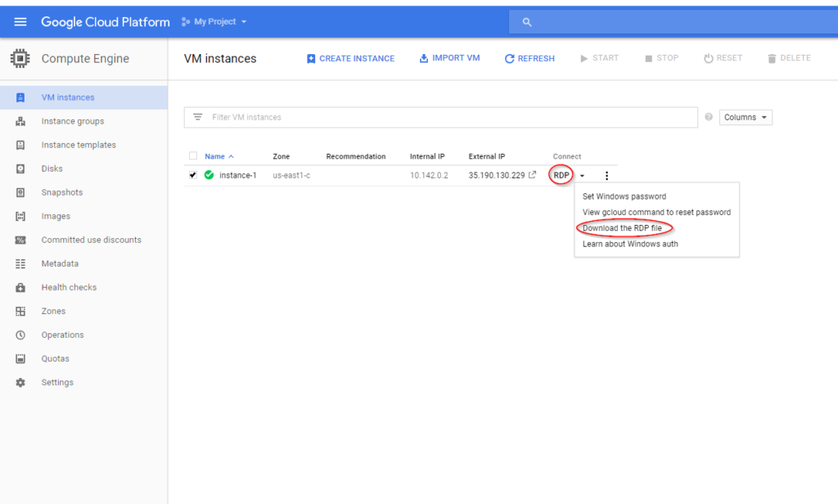Image resolution: width=838 pixels, height=504 pixels.
Task: Click the Metadata sidebar icon
Action: click(x=20, y=263)
